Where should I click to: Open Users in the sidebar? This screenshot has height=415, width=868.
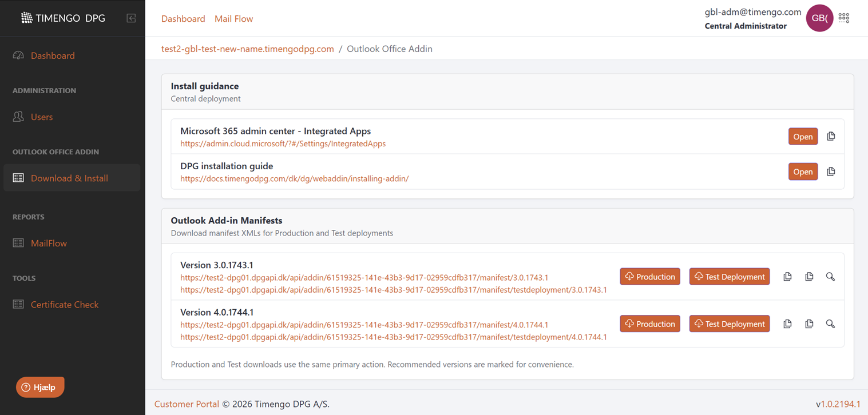tap(41, 117)
